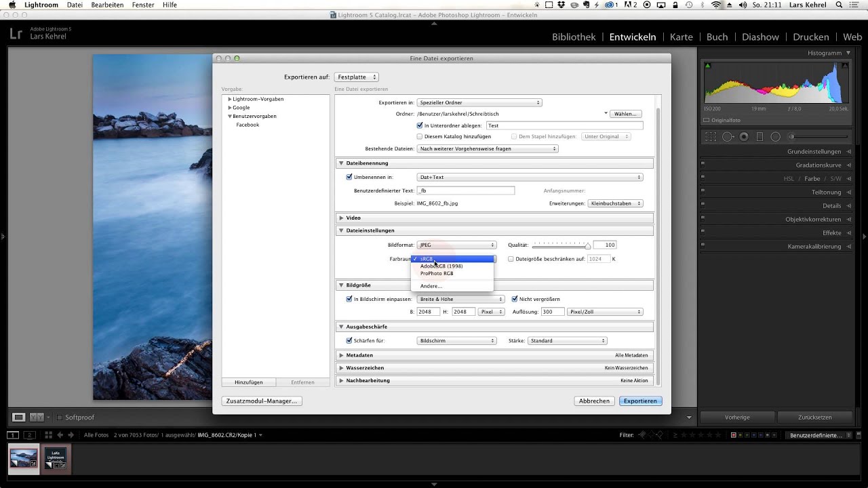Click main window display button 1
This screenshot has height=488, width=868.
pos(13,435)
